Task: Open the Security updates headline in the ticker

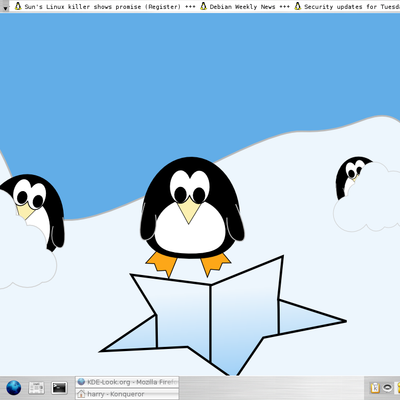Action: pos(352,7)
